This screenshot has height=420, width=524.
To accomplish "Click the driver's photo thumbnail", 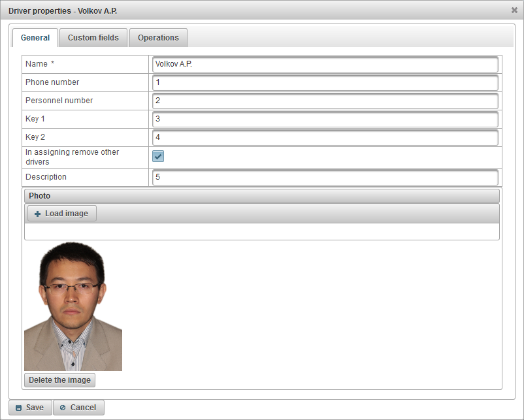I will 73,306.
